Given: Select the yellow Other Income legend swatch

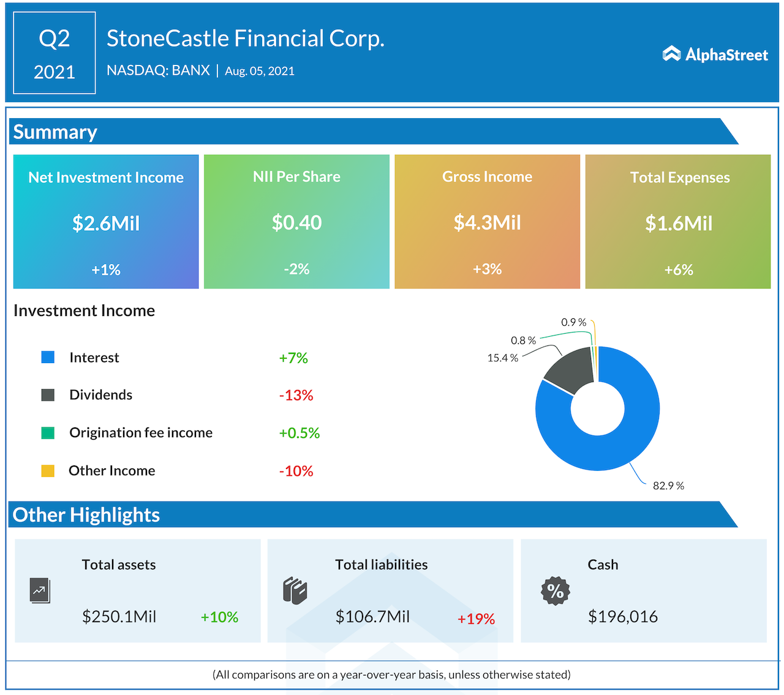Looking at the screenshot, I should click(x=48, y=471).
